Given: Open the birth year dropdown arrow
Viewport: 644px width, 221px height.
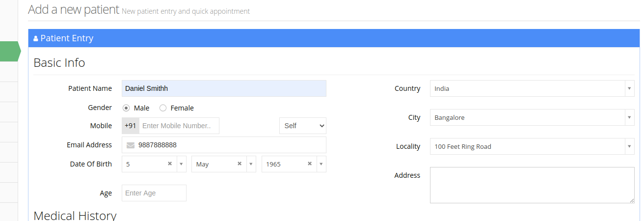Looking at the screenshot, I should point(321,164).
